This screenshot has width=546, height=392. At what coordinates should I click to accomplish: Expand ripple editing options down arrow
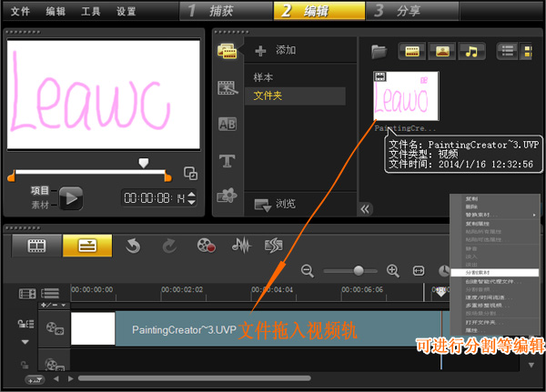click(x=25, y=342)
